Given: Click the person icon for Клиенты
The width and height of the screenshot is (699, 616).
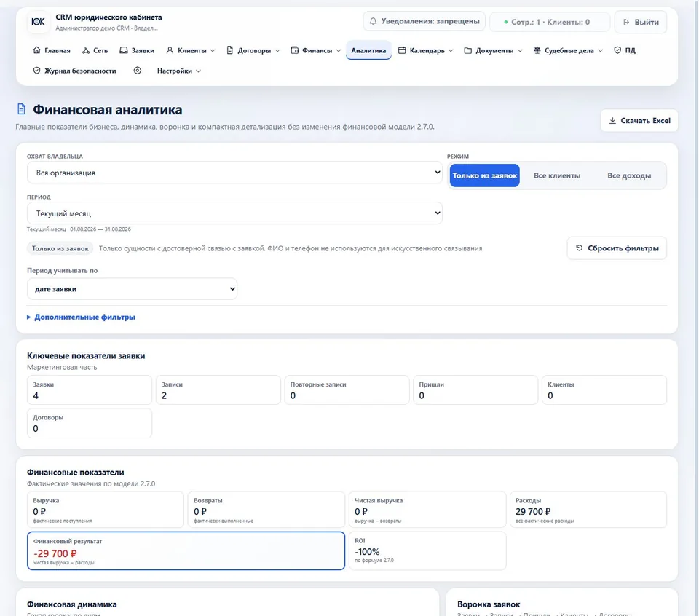Looking at the screenshot, I should tap(170, 50).
